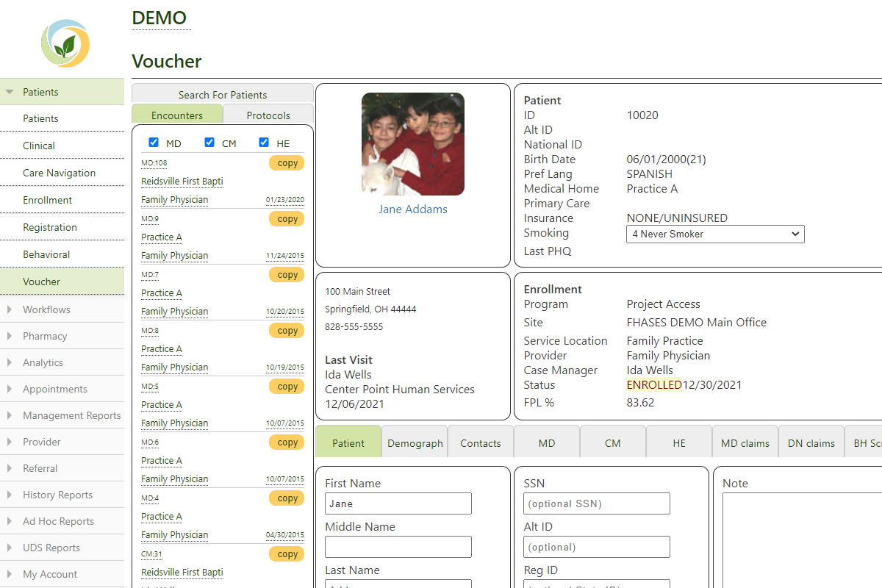Image resolution: width=882 pixels, height=588 pixels.
Task: Click into the First Name field
Action: pyautogui.click(x=398, y=503)
